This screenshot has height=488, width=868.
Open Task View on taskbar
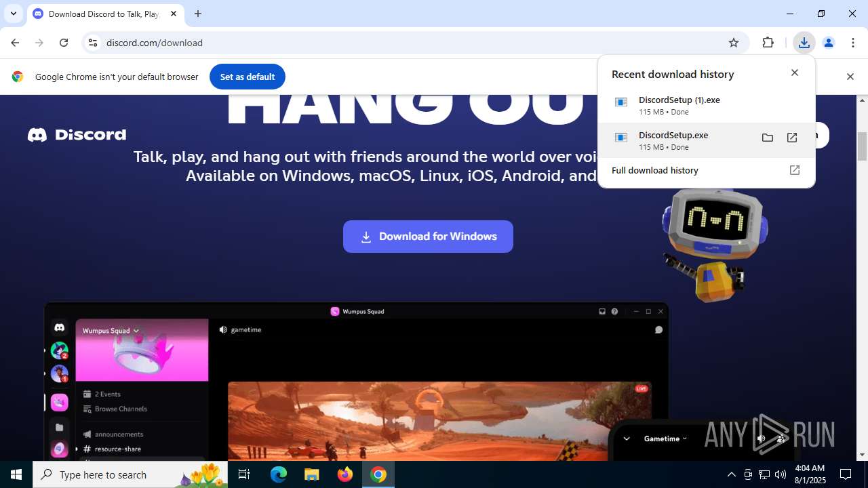(x=244, y=474)
